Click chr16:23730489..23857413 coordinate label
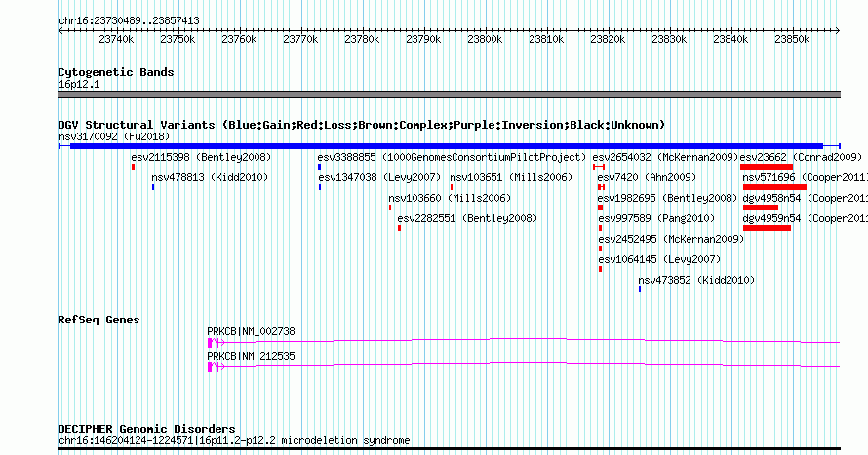868x455 pixels. tap(129, 21)
